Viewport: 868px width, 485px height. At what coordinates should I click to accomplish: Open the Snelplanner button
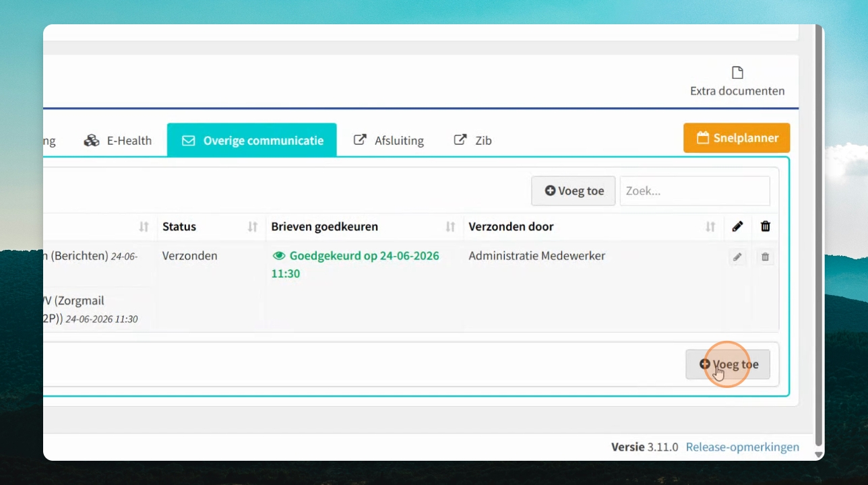(737, 137)
